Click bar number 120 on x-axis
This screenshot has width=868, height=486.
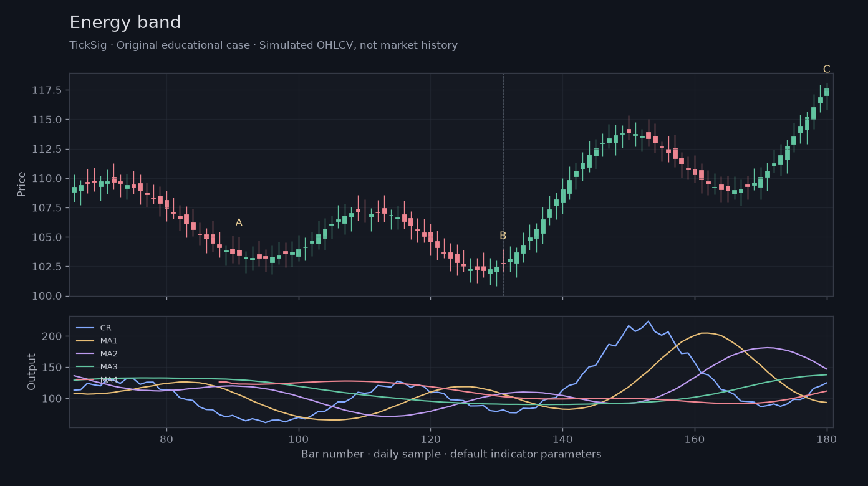430,439
